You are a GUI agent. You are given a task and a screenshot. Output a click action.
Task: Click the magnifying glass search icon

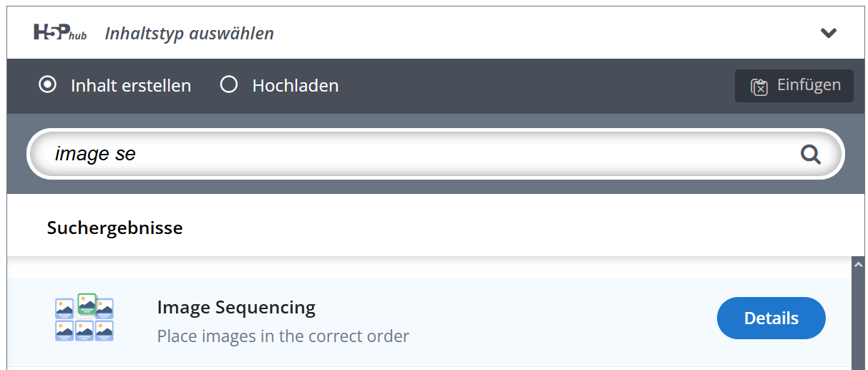[x=810, y=154]
